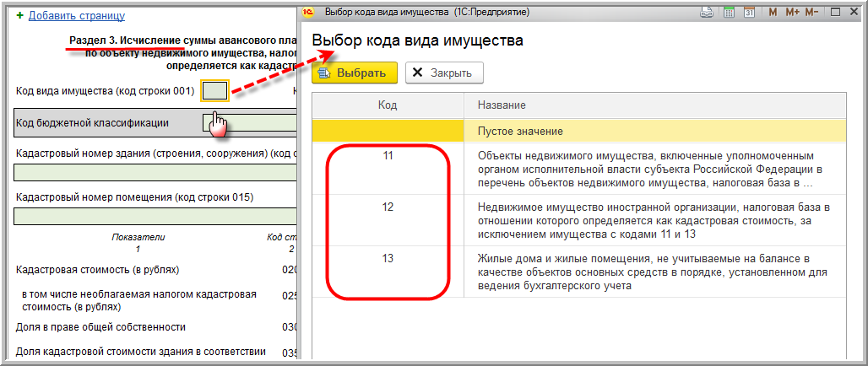Select code 12 foreign organization property row
Screen dimensions: 868x366
coord(578,219)
